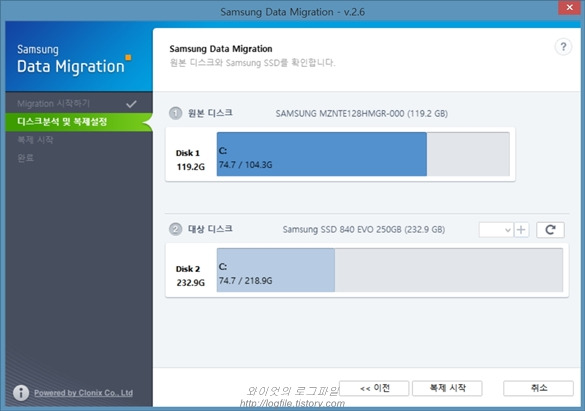Open the 'Powered by Clonix Co., Ltd' link
Image resolution: width=585 pixels, height=411 pixels.
tap(84, 393)
